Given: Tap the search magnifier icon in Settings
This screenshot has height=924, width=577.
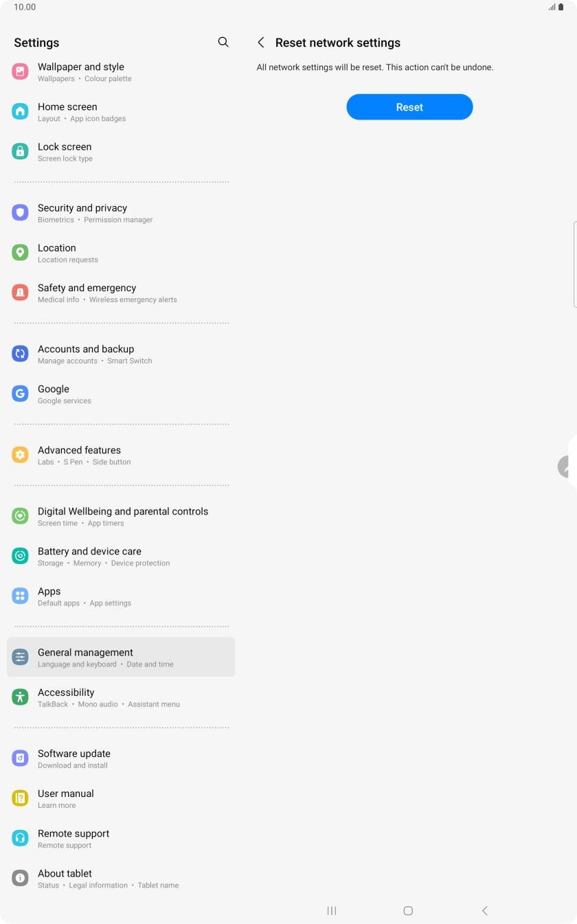Looking at the screenshot, I should [x=223, y=42].
